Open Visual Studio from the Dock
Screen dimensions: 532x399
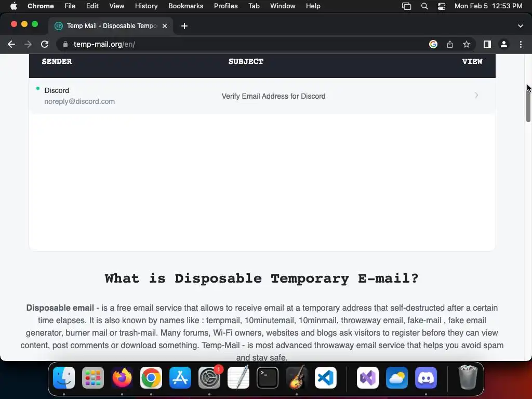click(x=368, y=378)
